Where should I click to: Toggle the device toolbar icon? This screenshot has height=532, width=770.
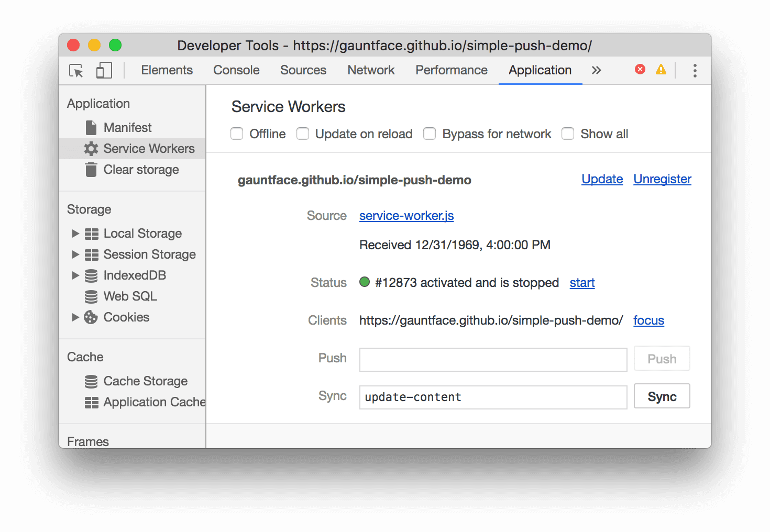tap(104, 70)
